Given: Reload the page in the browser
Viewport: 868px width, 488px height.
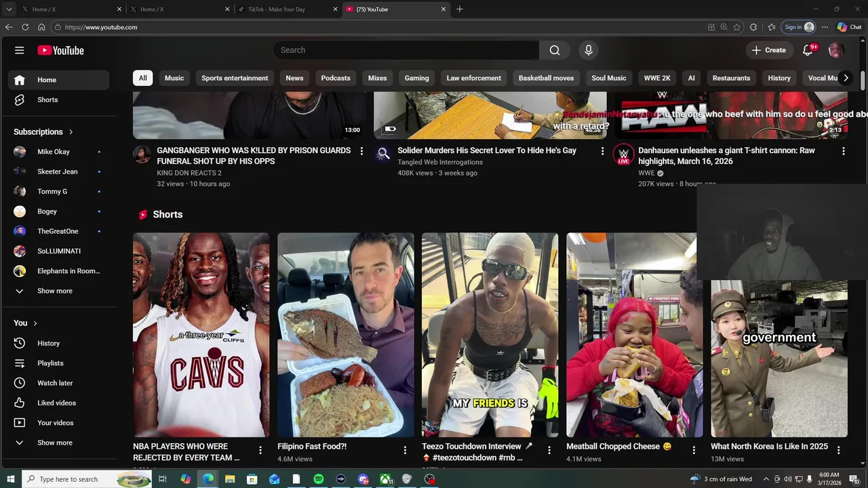Looking at the screenshot, I should click(x=25, y=27).
